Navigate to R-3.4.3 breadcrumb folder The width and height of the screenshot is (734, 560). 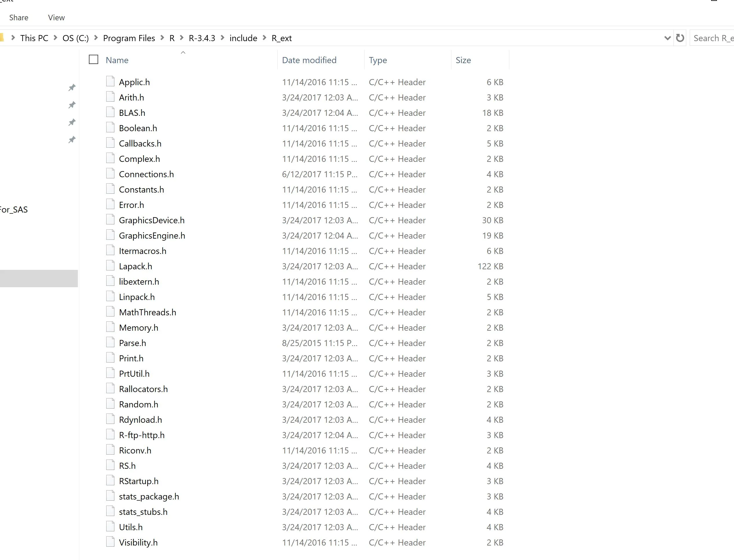tap(202, 38)
